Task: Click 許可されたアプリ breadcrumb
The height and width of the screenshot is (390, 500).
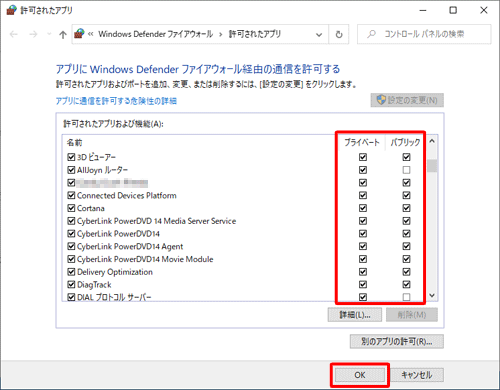Action: [x=255, y=34]
